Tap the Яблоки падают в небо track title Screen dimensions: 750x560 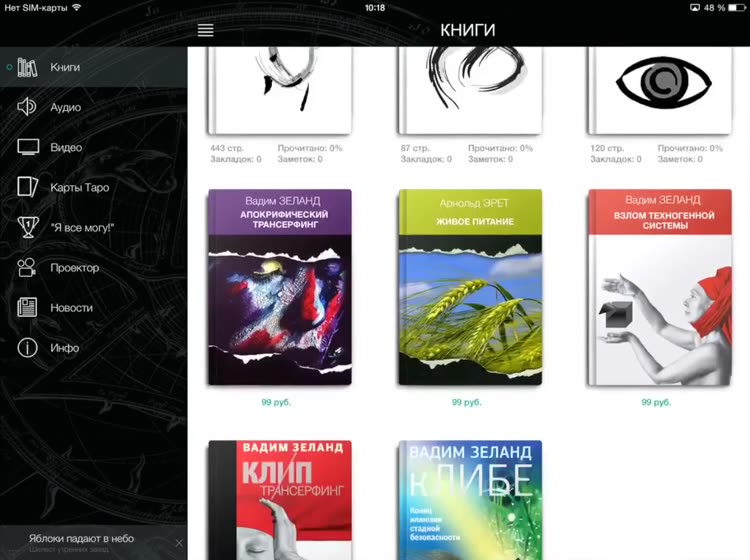point(81,538)
